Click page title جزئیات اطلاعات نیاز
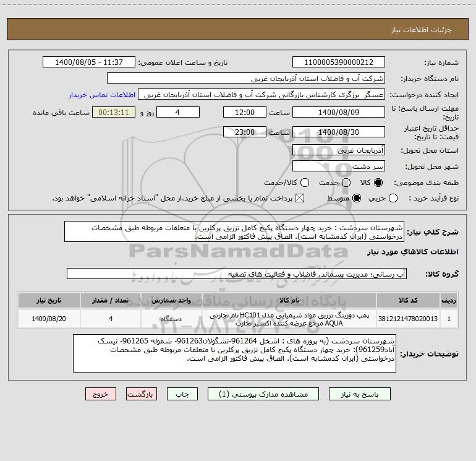Screen dimensions: 476x461 coord(422,30)
